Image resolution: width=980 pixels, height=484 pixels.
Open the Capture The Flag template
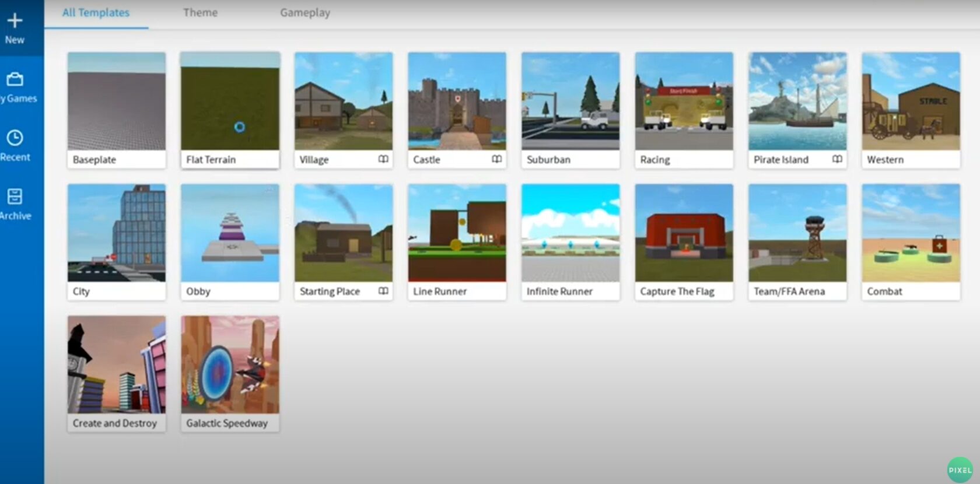coord(684,233)
